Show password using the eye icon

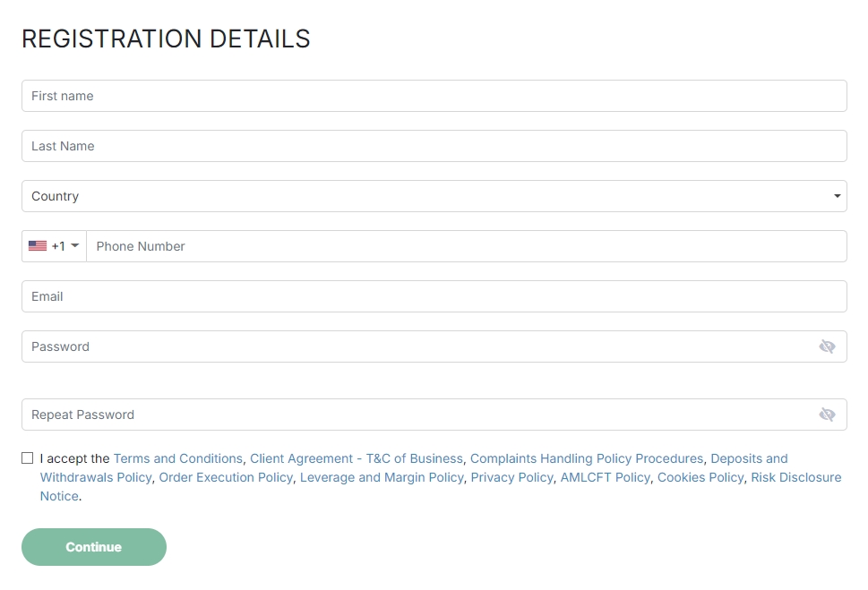tap(827, 346)
